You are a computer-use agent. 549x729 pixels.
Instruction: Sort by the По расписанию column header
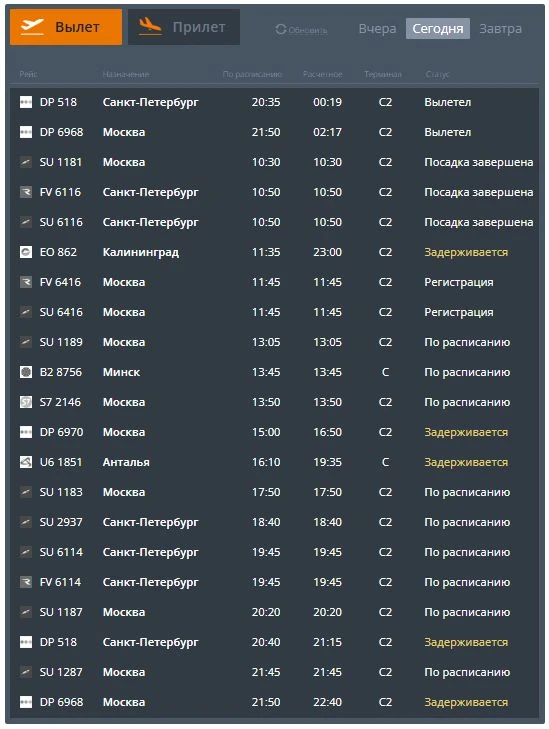click(x=252, y=74)
